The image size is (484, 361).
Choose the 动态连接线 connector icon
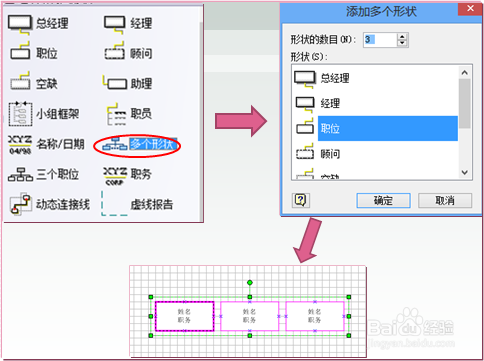click(20, 203)
